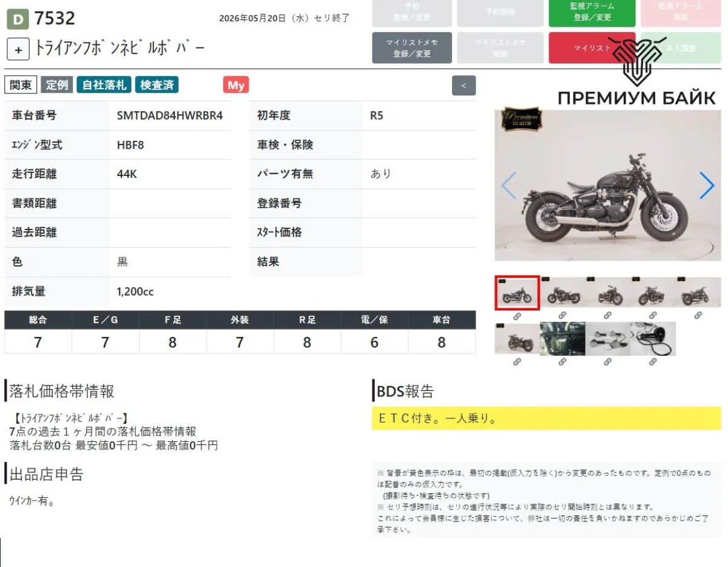Click the green D grade badge
This screenshot has width=728, height=567.
(18, 20)
